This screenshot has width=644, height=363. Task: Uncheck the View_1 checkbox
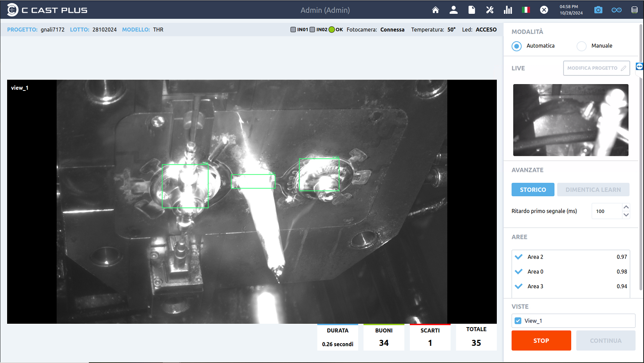[x=518, y=321]
